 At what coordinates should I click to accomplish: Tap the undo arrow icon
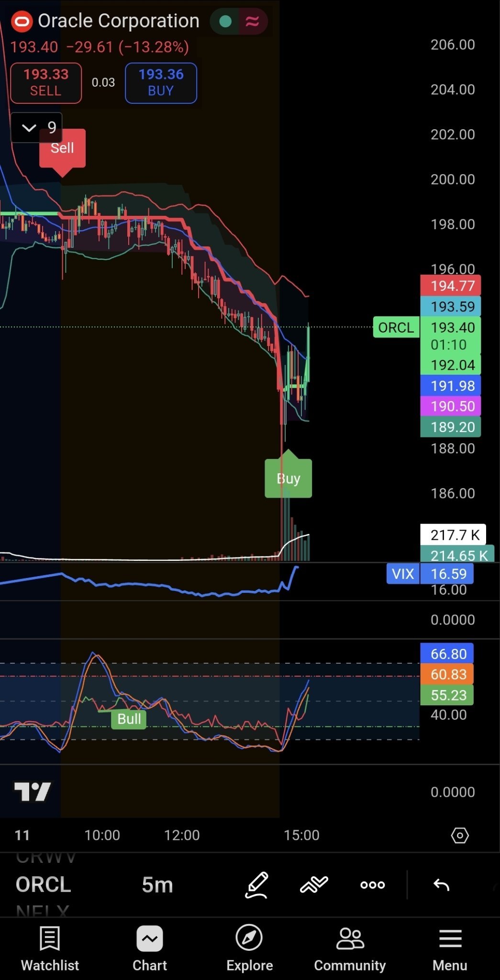441,885
